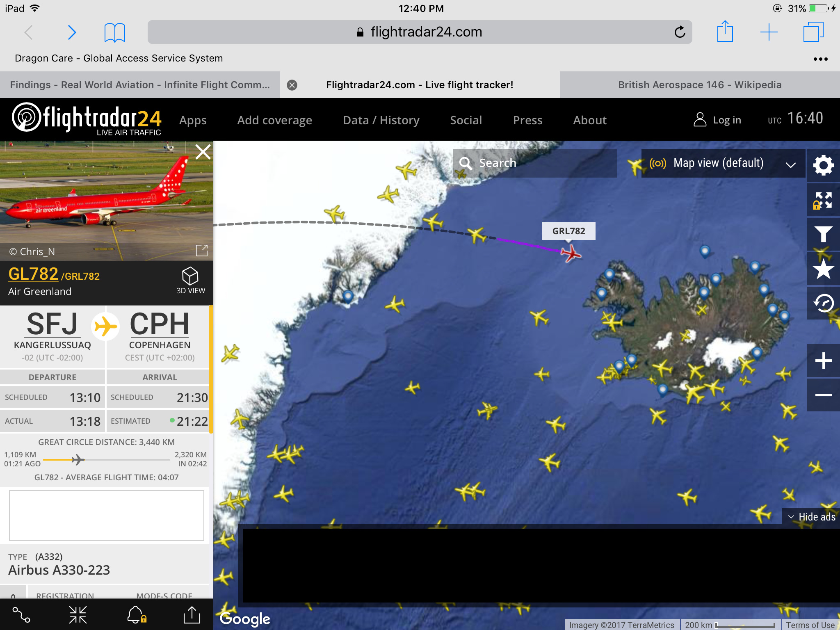This screenshot has width=840, height=630.
Task: Switch to British Aerospace 146 Wikipedia tab
Action: click(700, 85)
